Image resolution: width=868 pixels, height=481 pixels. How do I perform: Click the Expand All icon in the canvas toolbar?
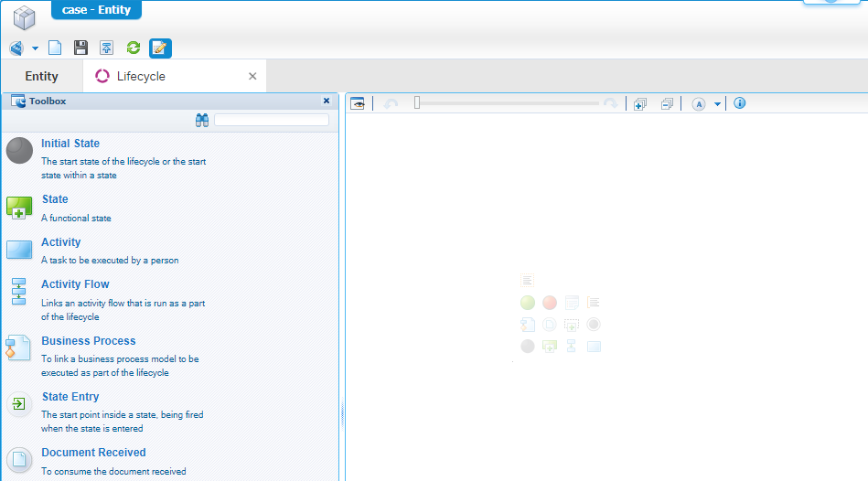coord(640,104)
